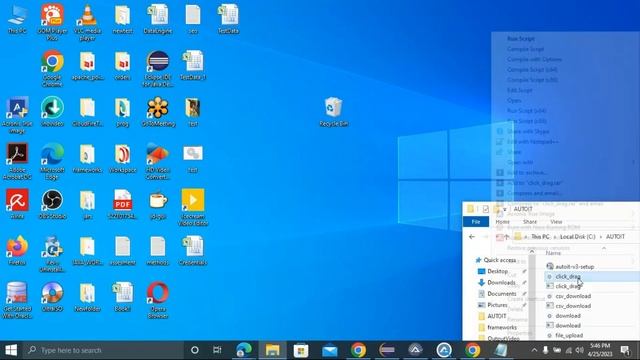Switch to the Share ribbon tab

[530, 221]
